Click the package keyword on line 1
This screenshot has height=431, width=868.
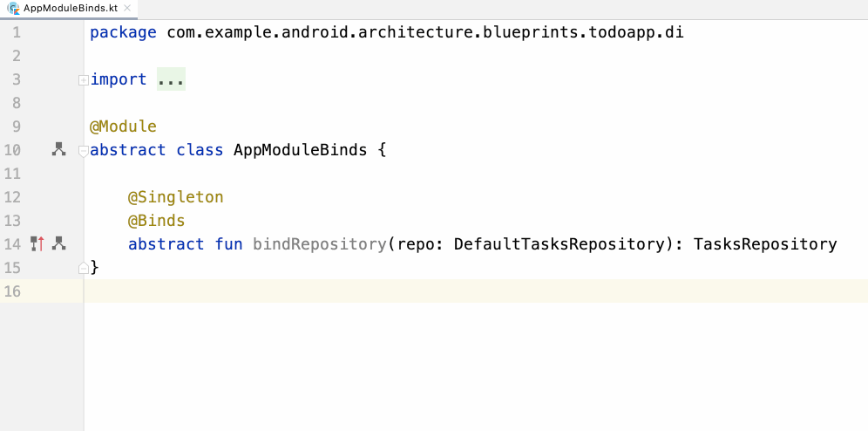[x=123, y=33]
